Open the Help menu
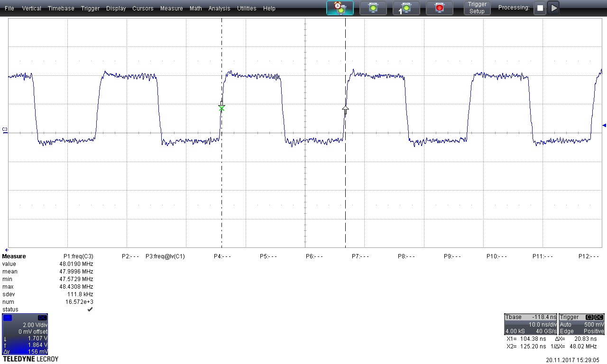 (x=269, y=8)
